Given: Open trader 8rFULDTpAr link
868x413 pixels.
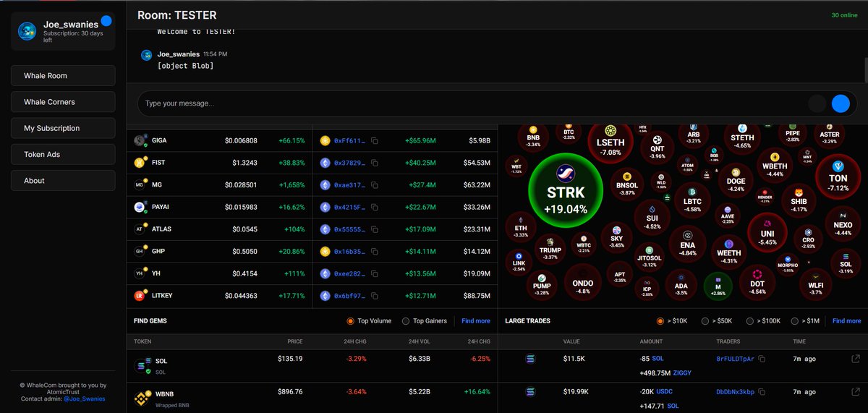Looking at the screenshot, I should (x=735, y=359).
